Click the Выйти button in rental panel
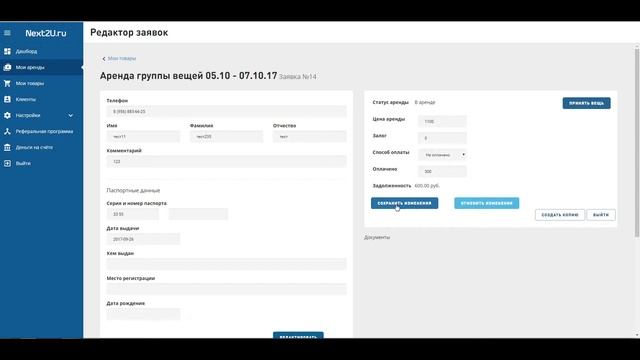This screenshot has width=640, height=360. point(601,215)
